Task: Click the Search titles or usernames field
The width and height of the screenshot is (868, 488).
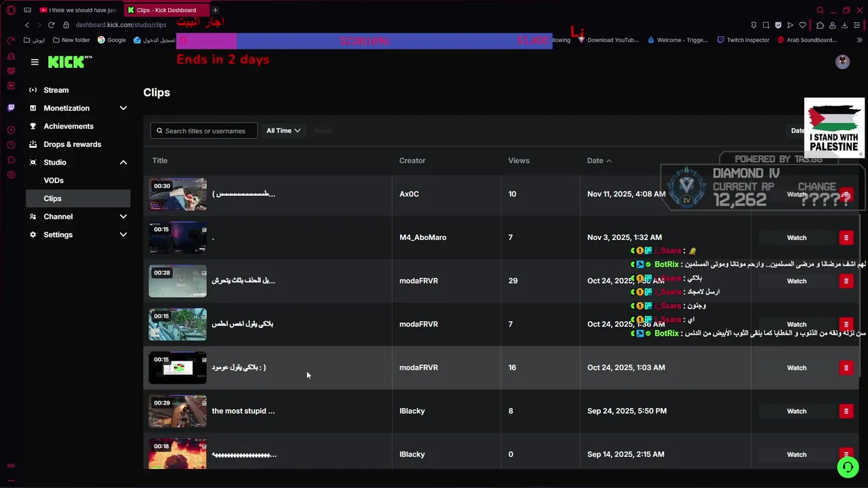Action: [x=203, y=131]
